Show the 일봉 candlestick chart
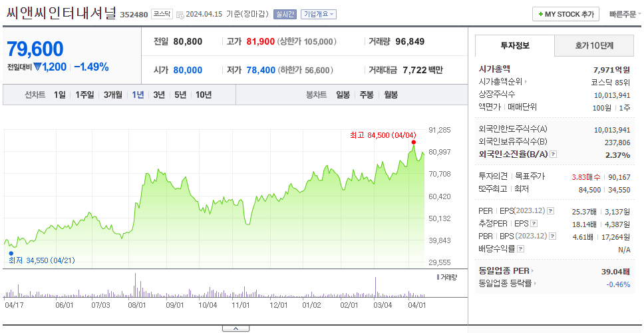The height and width of the screenshot is (333, 644). [343, 95]
